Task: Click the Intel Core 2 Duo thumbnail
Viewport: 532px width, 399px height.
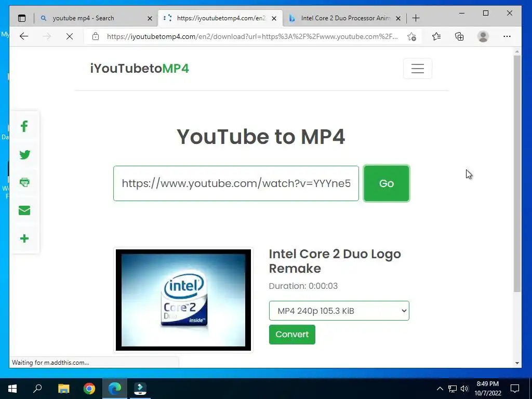Action: point(183,300)
